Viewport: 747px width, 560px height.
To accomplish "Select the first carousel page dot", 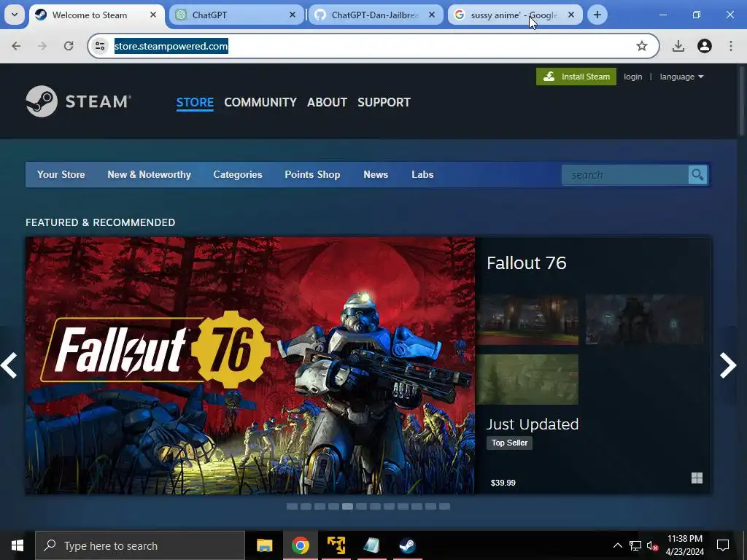I will (292, 506).
